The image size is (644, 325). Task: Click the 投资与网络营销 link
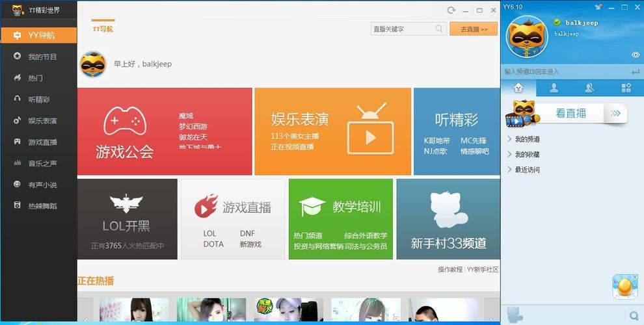click(318, 246)
